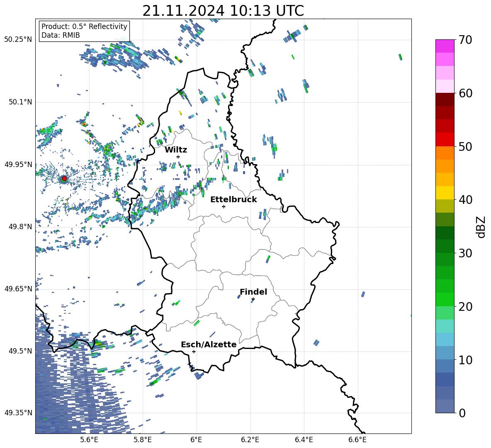Click the 6.2°E longitude label
Viewport: 491px width, 448px height.
[x=250, y=440]
